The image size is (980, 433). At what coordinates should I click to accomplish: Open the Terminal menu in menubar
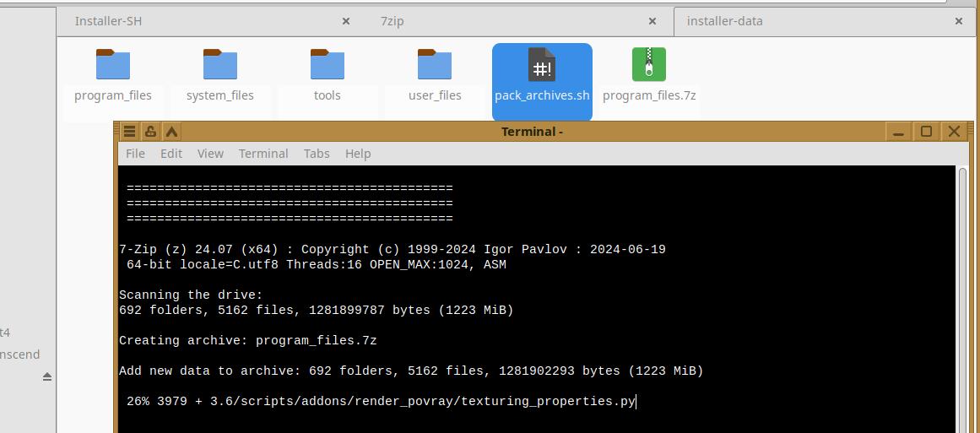click(263, 154)
